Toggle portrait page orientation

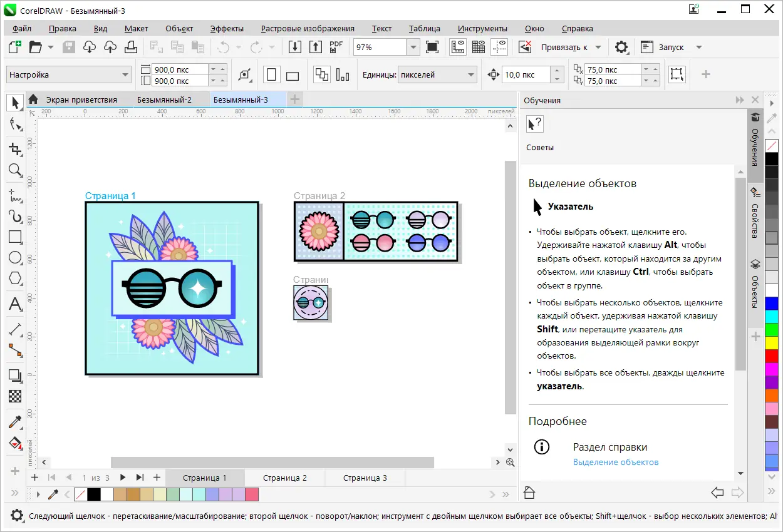click(x=272, y=75)
